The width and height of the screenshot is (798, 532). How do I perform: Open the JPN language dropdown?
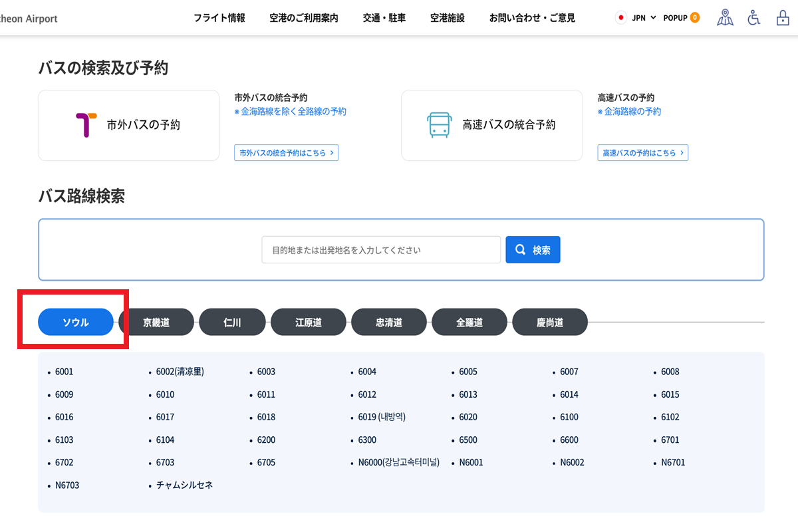[643, 18]
